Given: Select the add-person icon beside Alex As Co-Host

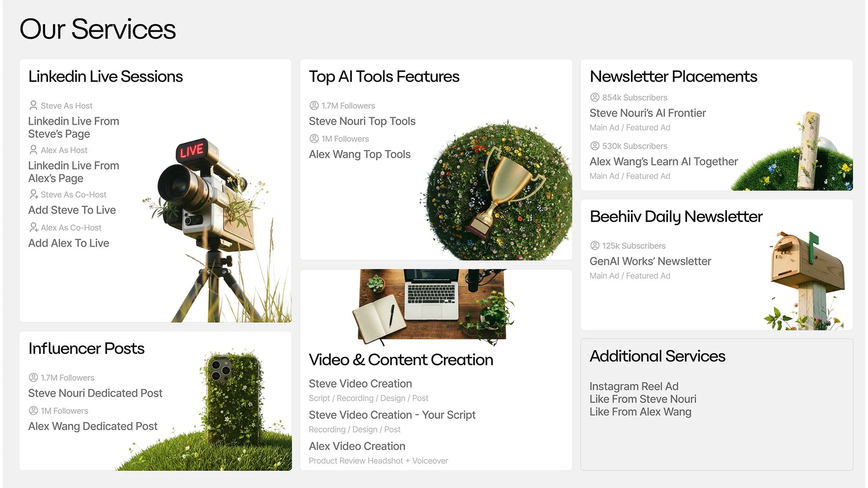Looking at the screenshot, I should coord(33,227).
